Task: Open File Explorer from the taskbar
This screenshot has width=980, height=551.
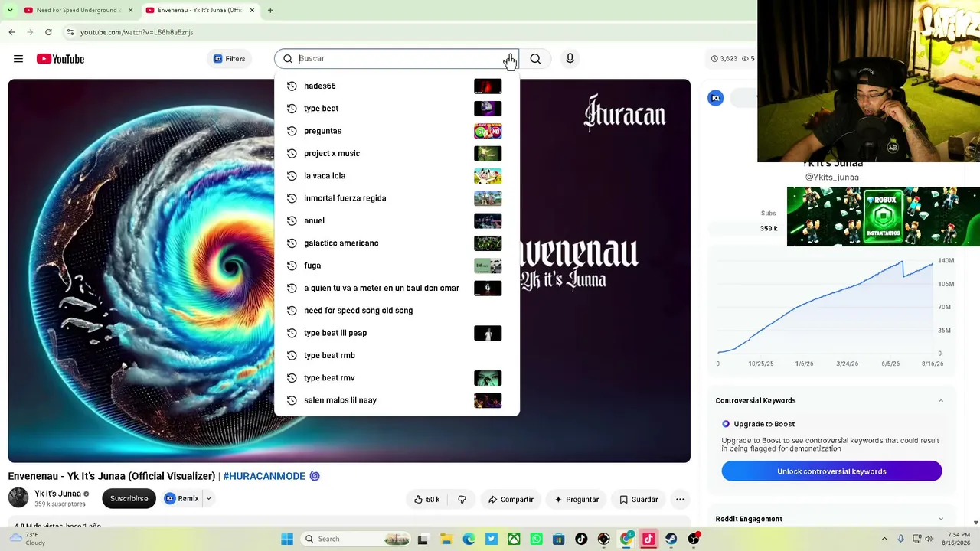Action: pos(446,539)
